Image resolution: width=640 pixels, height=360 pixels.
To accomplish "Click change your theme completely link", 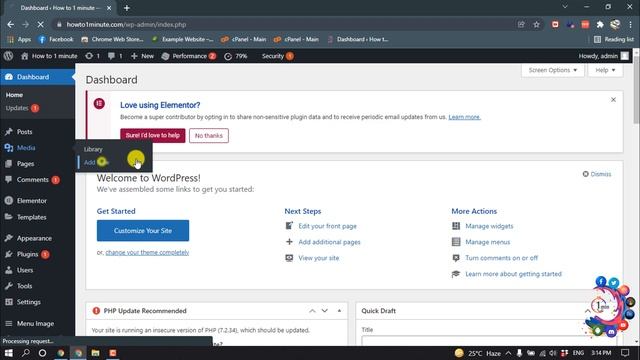I will pos(147,253).
